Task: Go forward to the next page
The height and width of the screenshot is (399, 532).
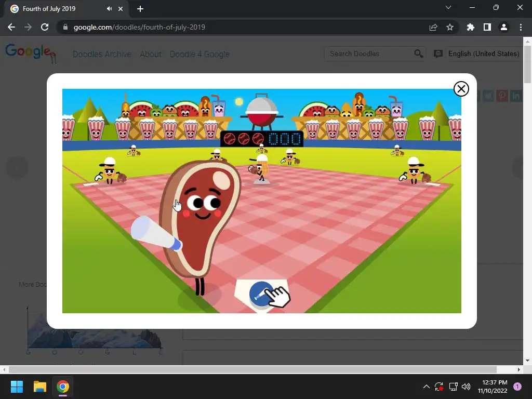Action: (28, 27)
